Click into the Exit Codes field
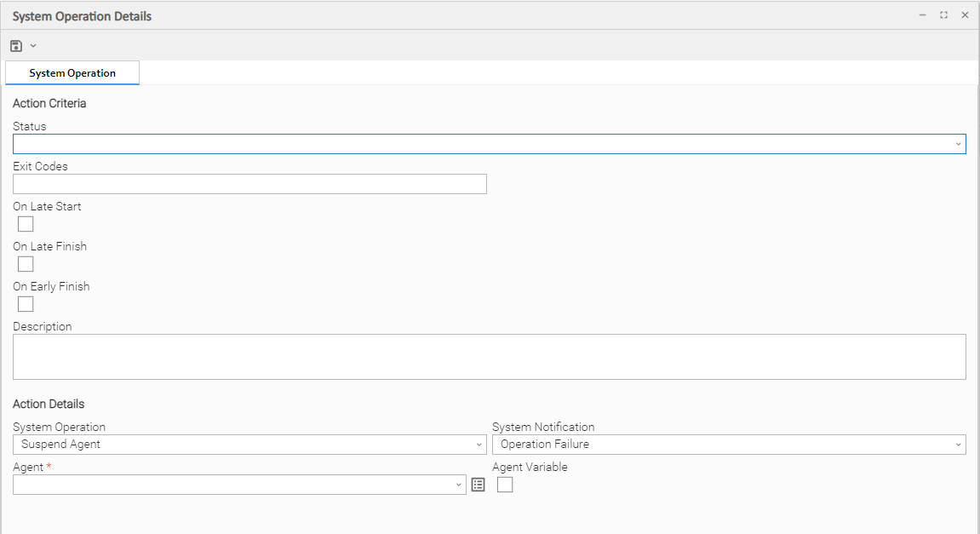 (x=249, y=184)
